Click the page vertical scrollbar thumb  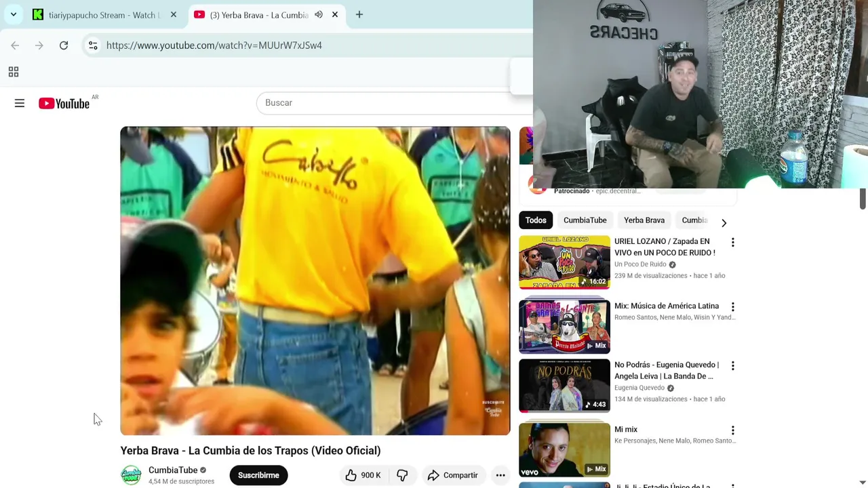(863, 199)
